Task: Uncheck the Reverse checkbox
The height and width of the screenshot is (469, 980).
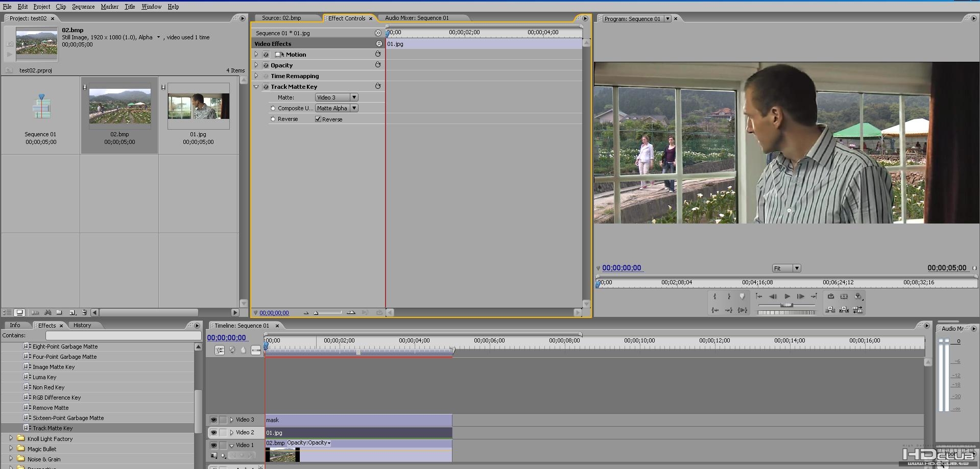Action: click(318, 119)
